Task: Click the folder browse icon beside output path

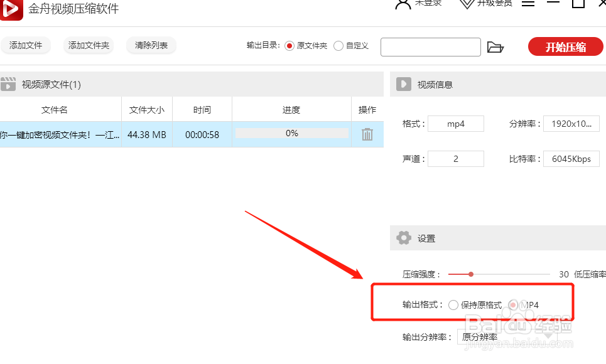Action: [495, 46]
